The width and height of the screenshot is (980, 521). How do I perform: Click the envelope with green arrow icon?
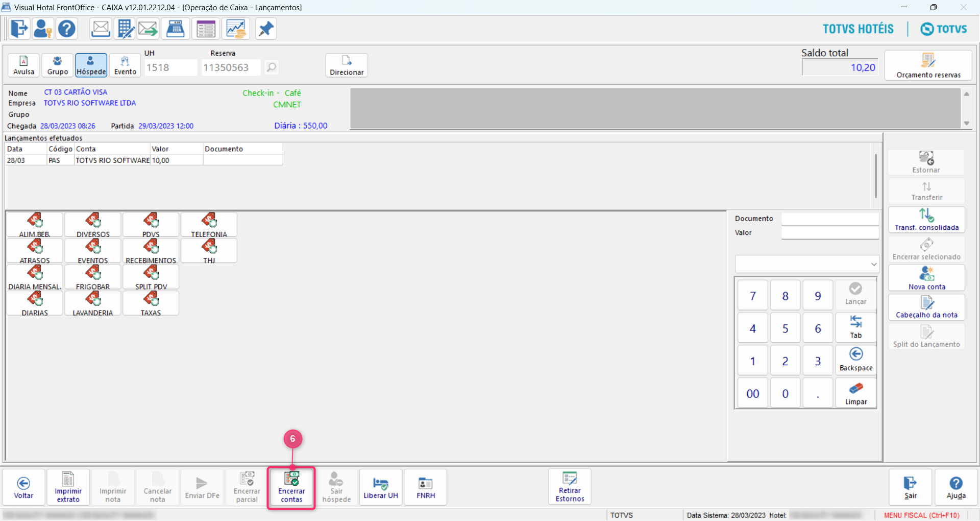point(148,29)
